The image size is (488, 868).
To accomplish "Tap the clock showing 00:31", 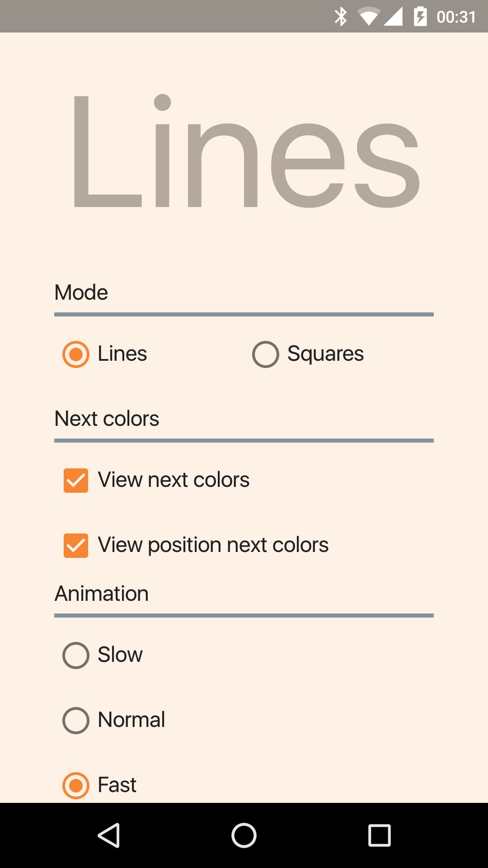I will point(456,17).
